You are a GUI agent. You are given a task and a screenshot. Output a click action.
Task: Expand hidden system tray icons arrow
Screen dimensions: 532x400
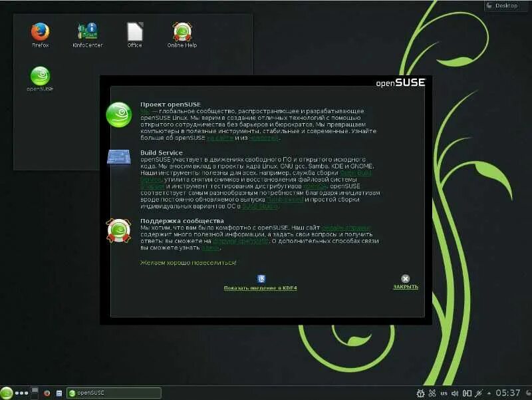click(489, 393)
